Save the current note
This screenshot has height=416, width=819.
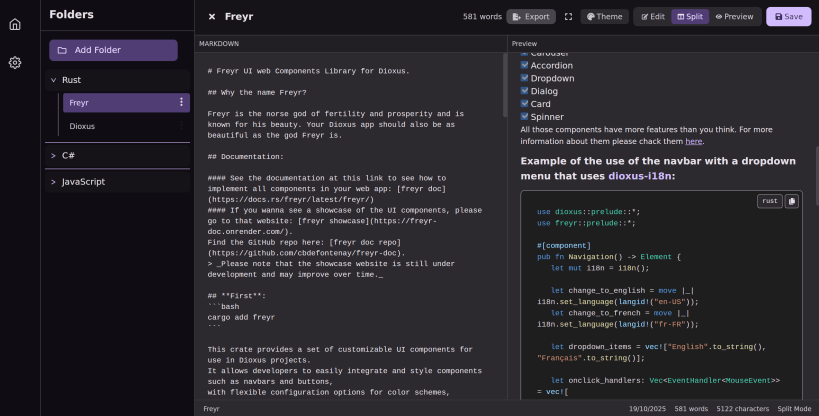click(788, 17)
